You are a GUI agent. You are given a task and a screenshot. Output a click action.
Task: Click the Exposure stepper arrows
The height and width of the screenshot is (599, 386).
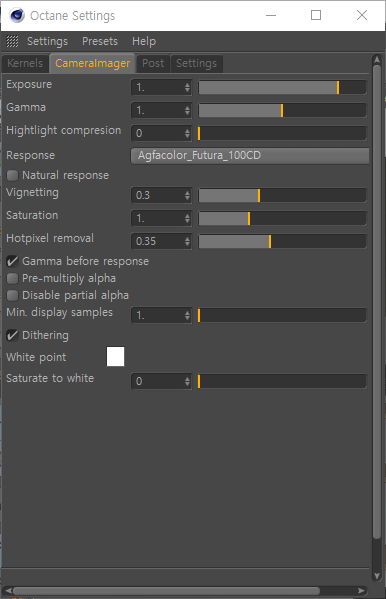pyautogui.click(x=187, y=87)
